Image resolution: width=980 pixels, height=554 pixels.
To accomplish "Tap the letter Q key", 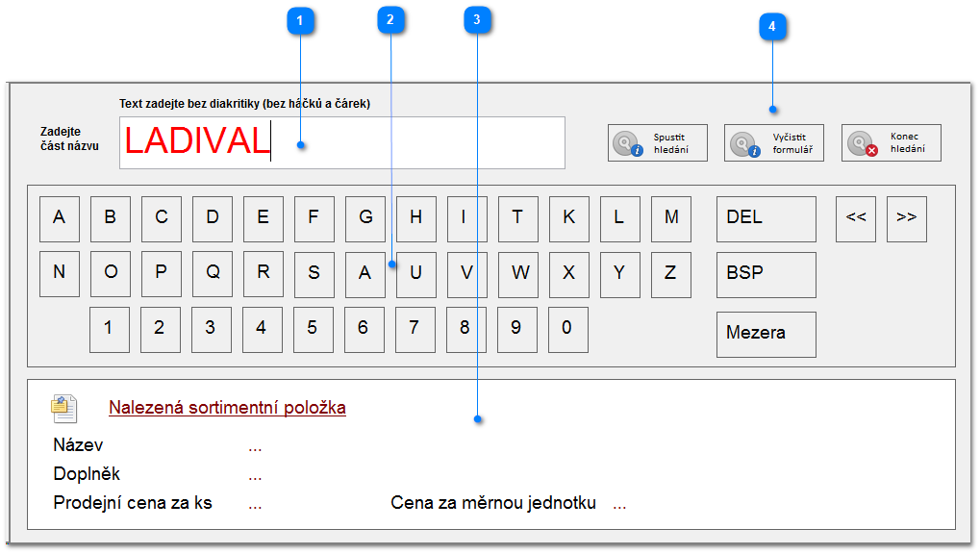I will pyautogui.click(x=213, y=274).
